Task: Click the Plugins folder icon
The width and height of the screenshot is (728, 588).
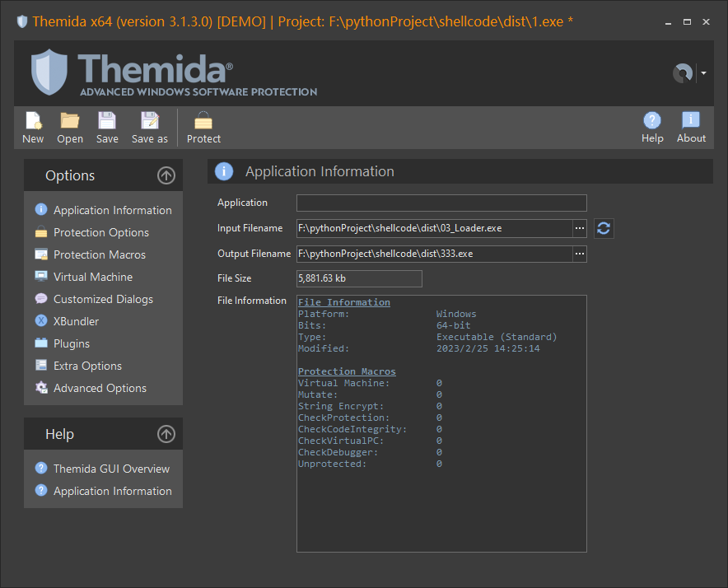Action: click(x=41, y=343)
